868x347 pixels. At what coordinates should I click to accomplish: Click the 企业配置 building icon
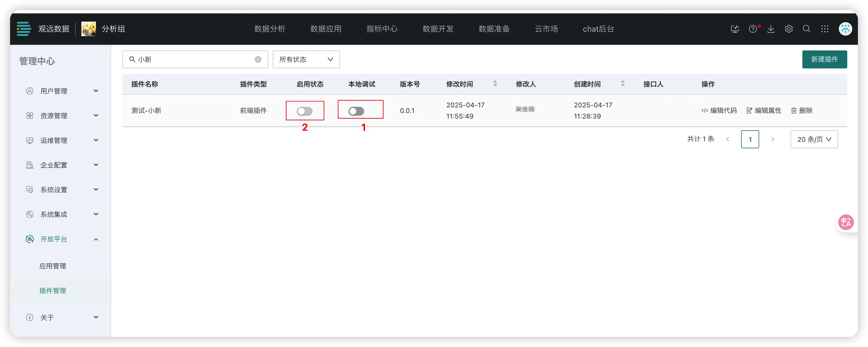coord(30,165)
